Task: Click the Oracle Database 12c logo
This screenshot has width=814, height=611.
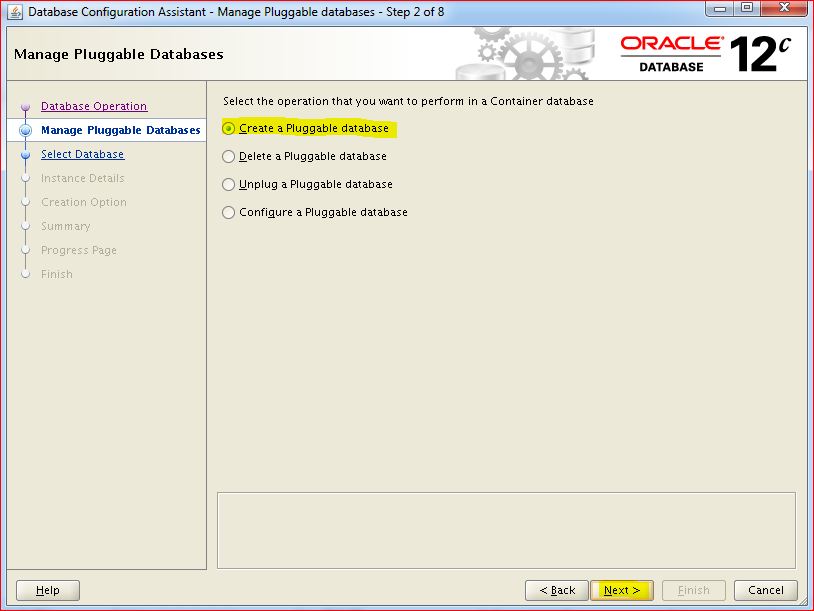Action: 705,53
